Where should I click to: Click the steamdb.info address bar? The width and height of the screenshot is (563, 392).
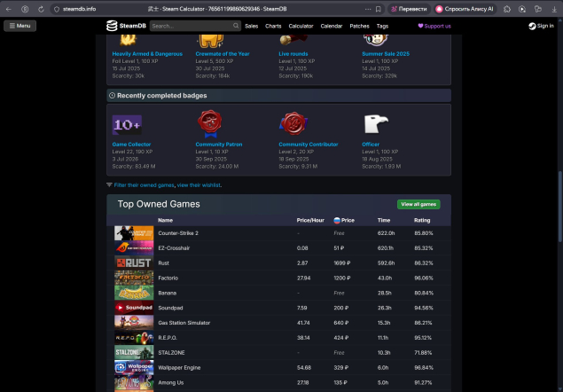click(x=79, y=9)
